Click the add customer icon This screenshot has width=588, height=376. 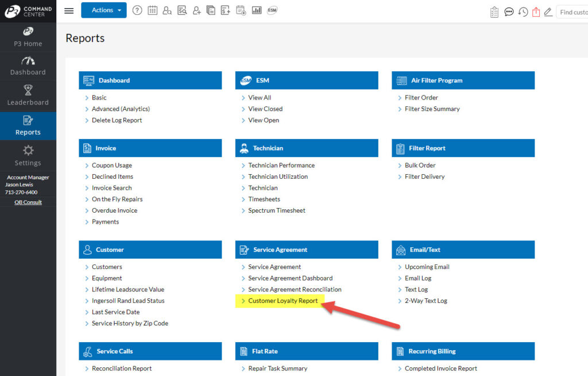[197, 10]
